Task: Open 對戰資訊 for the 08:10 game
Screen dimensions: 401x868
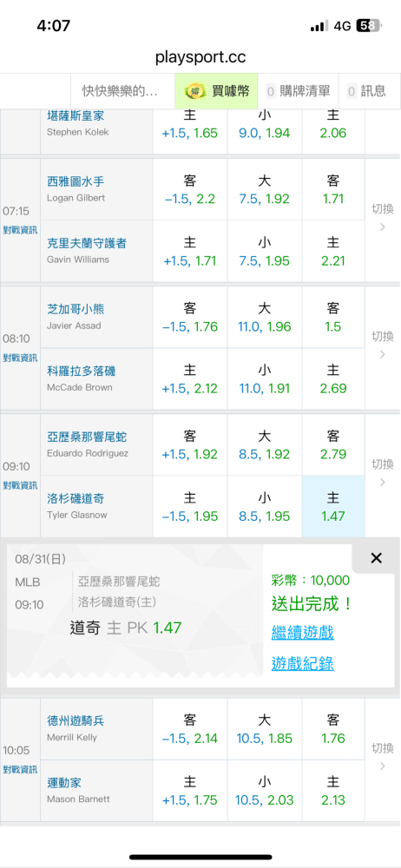Action: pos(20,357)
